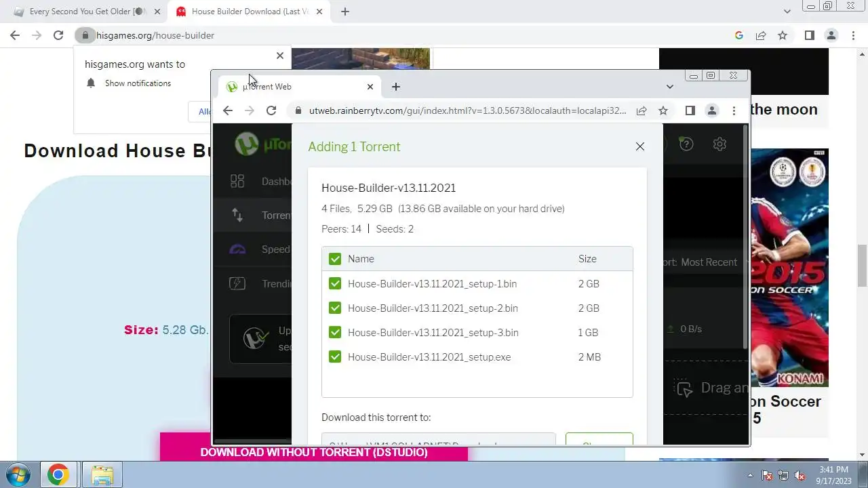Click the uTorrent logo
This screenshot has height=488, width=868.
click(x=247, y=144)
